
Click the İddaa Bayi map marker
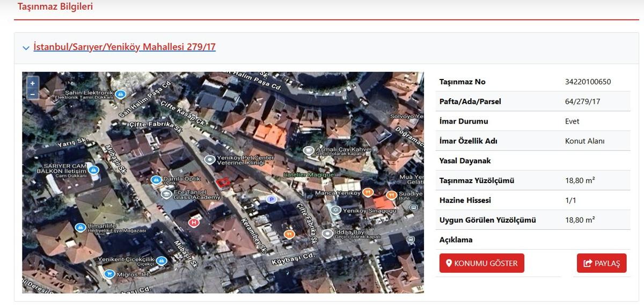tap(327, 234)
